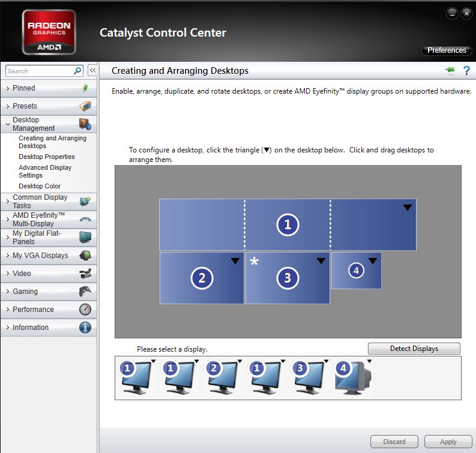This screenshot has height=453, width=476.
Task: Select the first flat-panel display labeled 1
Action: [x=136, y=377]
